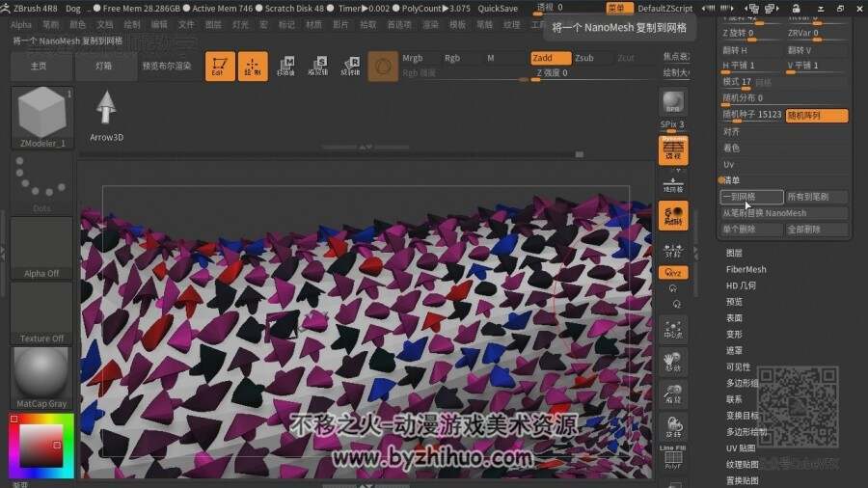The height and width of the screenshot is (488, 868).
Task: Open the 灯箱 lightbox button
Action: coord(104,67)
